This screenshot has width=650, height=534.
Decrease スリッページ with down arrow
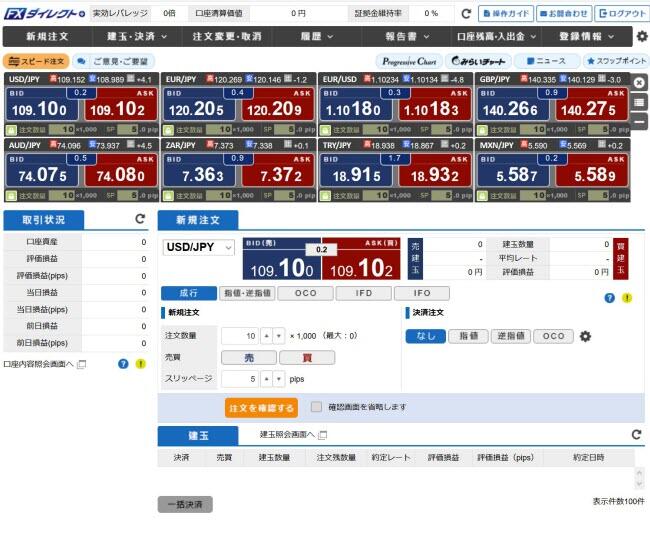(279, 379)
